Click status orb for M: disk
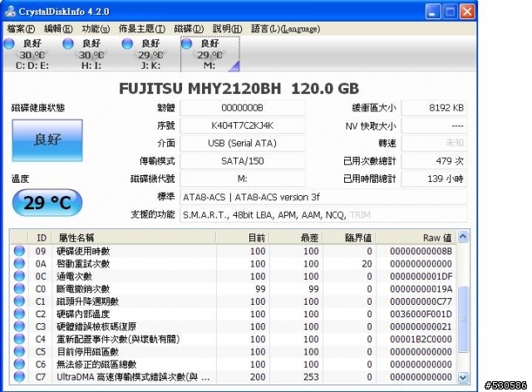Viewport: 532px width, 392px height. pos(186,43)
